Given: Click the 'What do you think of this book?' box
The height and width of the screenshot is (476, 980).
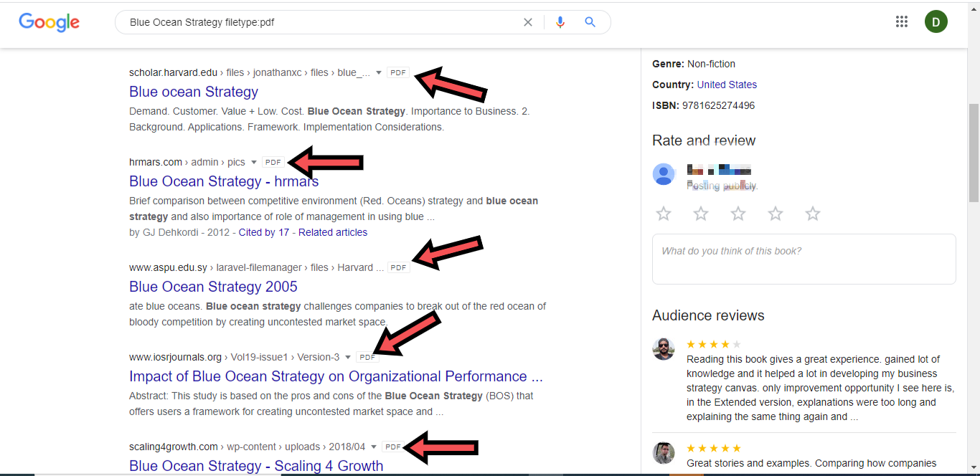Looking at the screenshot, I should [x=804, y=259].
